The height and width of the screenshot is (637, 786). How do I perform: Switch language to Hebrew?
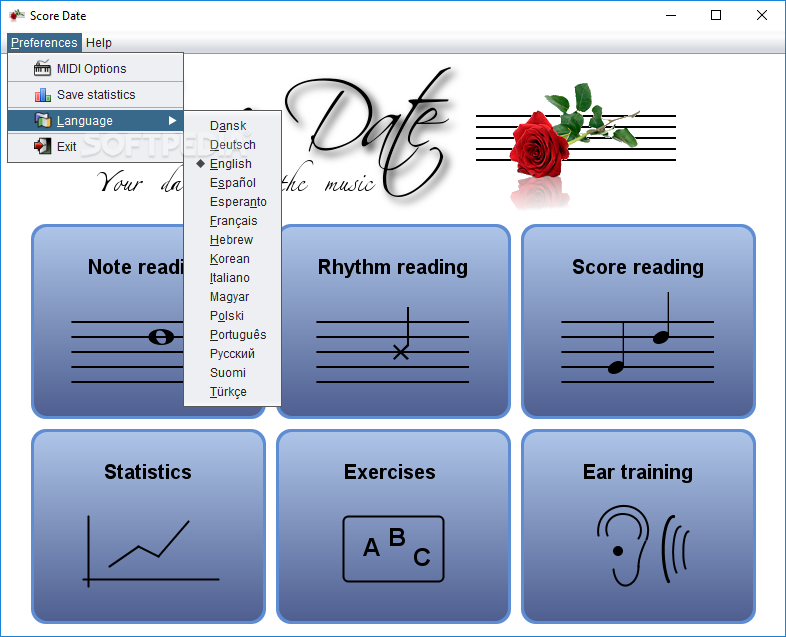[232, 240]
